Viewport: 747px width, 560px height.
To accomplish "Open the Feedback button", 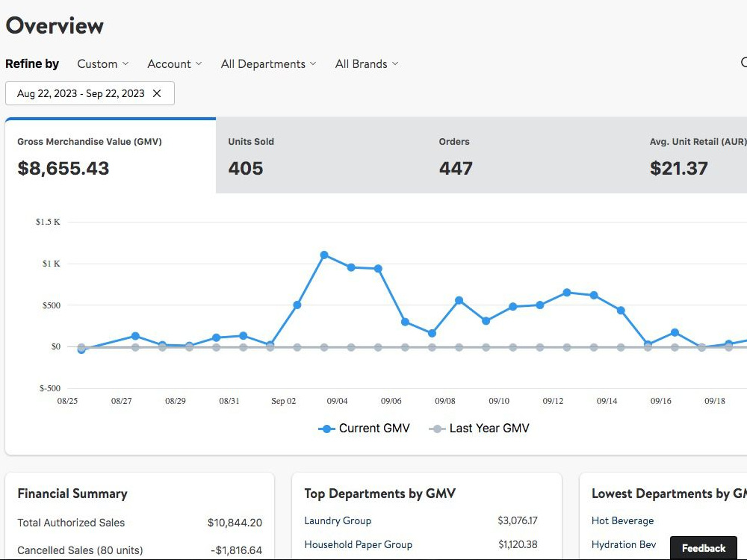I will coord(703,547).
